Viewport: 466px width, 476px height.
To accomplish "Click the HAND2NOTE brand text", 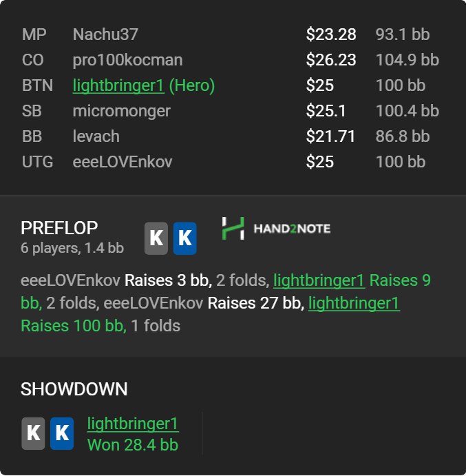I will (x=292, y=229).
